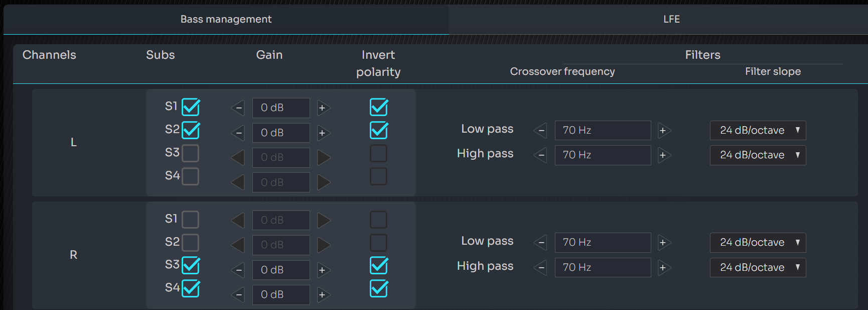Raise R channel high pass crossover frequency
This screenshot has width=868, height=310.
coord(663,268)
